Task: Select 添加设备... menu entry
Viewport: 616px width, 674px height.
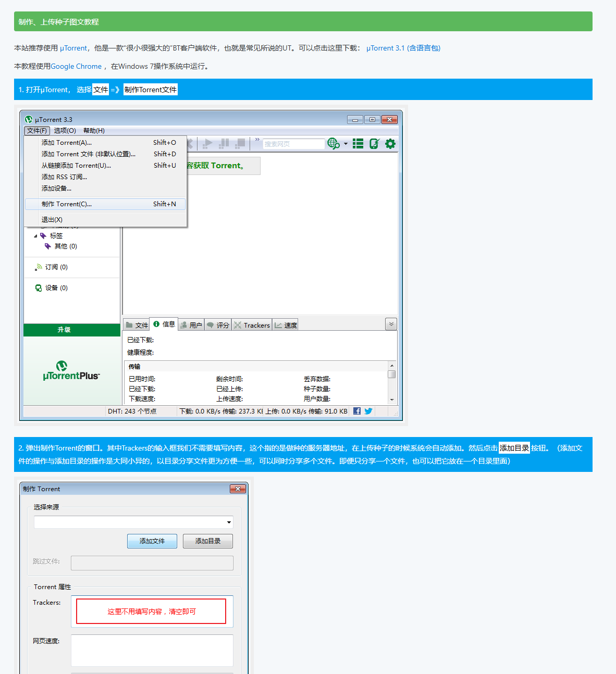Action: [105, 189]
